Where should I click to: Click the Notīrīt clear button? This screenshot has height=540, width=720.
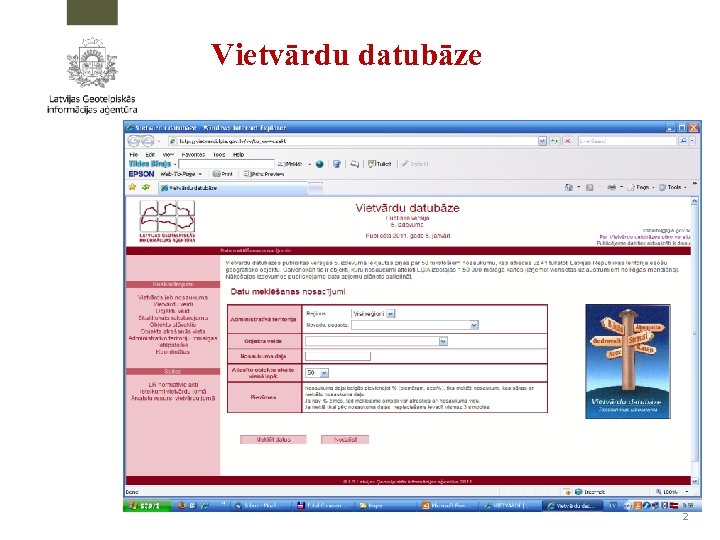coord(345,440)
